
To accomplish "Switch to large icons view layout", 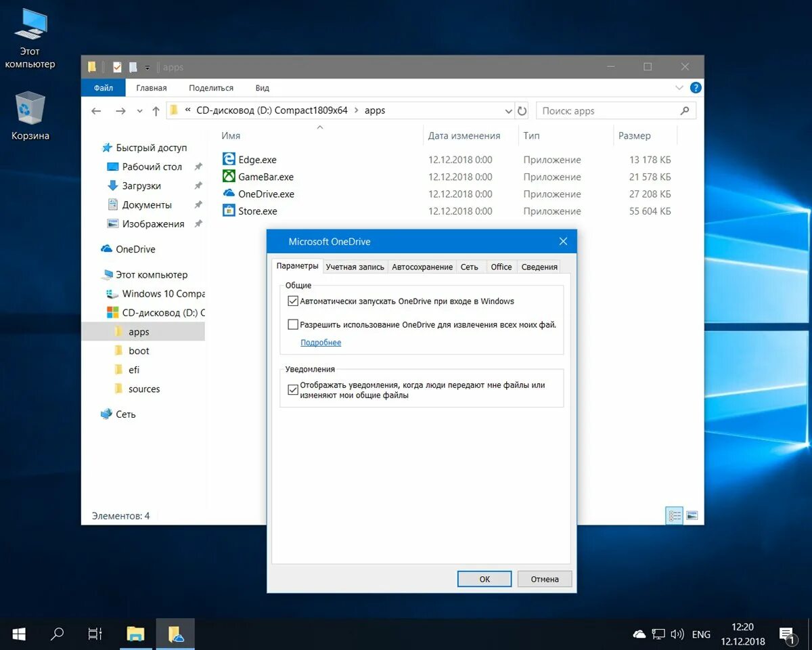I will (x=692, y=515).
